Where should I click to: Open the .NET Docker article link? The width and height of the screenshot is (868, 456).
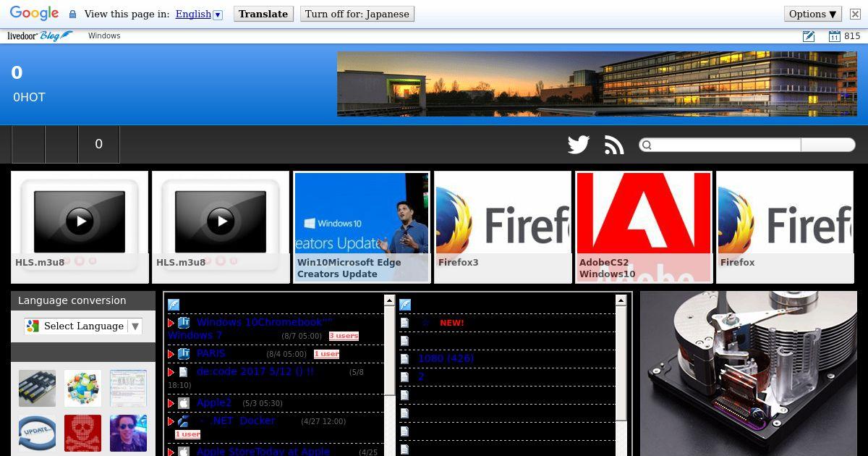237,421
